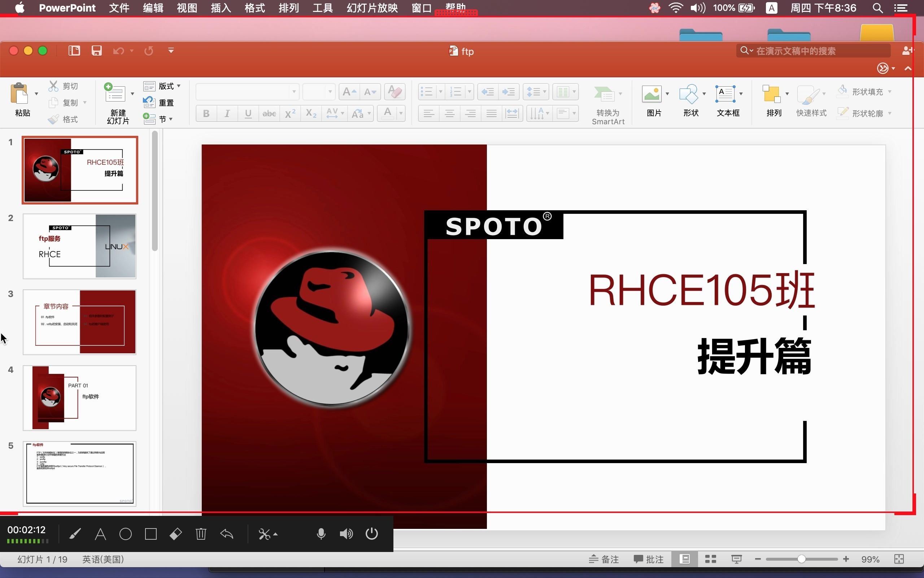Select the text A tool in recording toolbar
Image resolution: width=924 pixels, height=578 pixels.
[100, 534]
